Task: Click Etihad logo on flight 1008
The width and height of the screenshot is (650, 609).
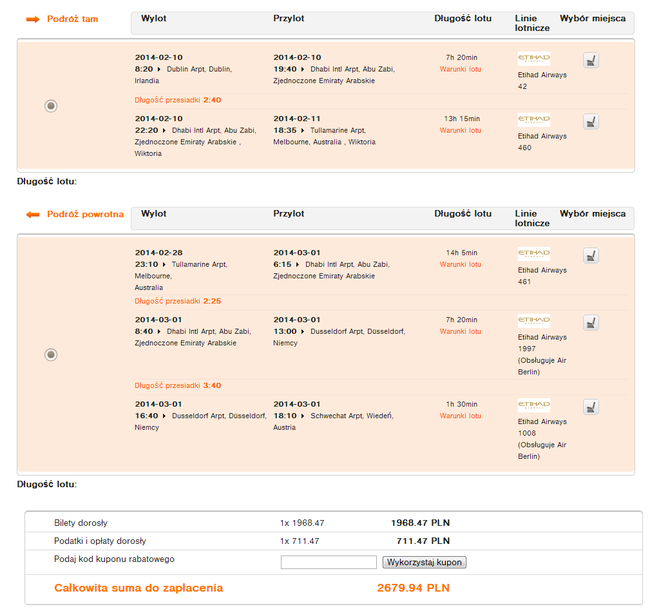Action: (x=534, y=405)
